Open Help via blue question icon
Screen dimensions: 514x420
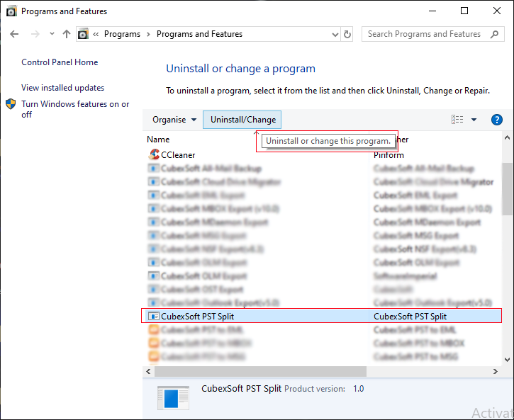(496, 120)
